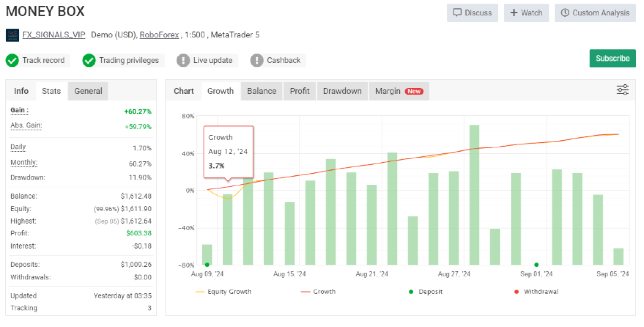
Task: Click the green Subscribe button
Action: pos(612,58)
